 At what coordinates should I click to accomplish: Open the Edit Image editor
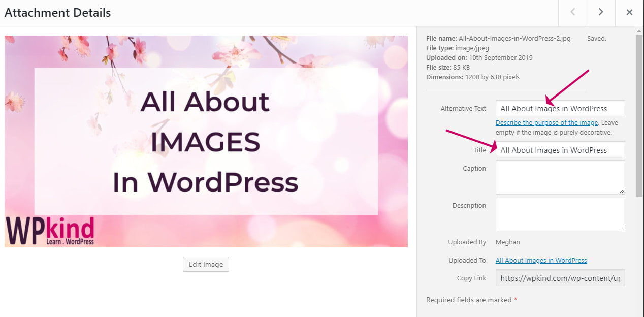tap(206, 264)
